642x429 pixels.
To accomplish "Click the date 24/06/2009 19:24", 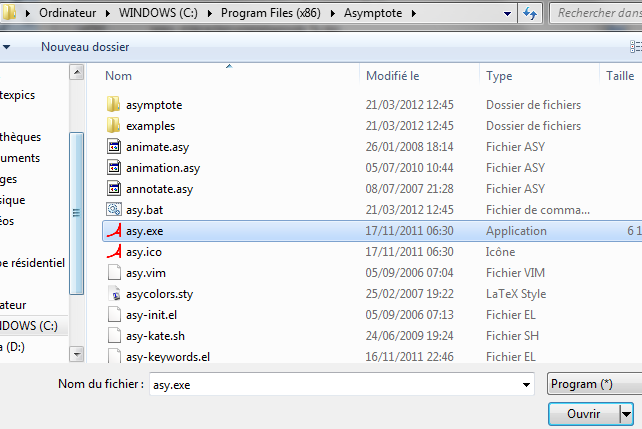I will coord(409,336).
